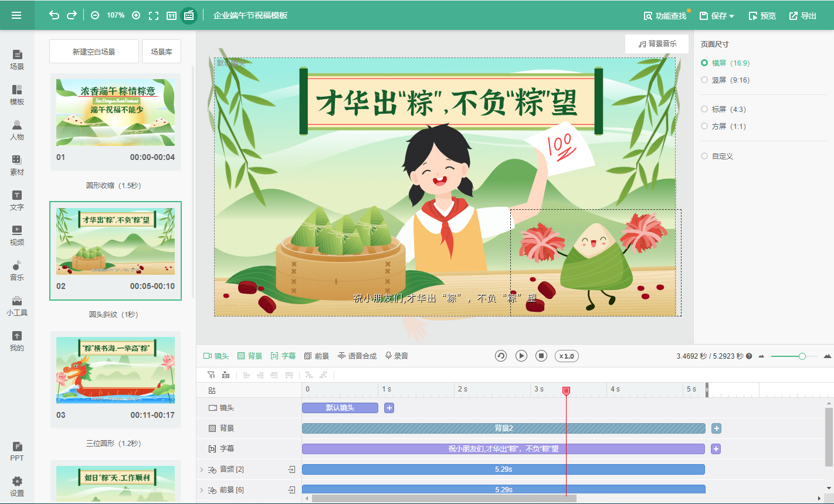Select scene 03 dragon boat thumbnail

116,370
